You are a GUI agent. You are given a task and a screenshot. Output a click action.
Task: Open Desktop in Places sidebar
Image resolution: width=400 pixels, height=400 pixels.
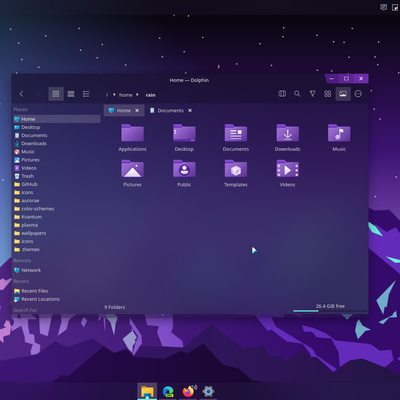(x=57, y=127)
